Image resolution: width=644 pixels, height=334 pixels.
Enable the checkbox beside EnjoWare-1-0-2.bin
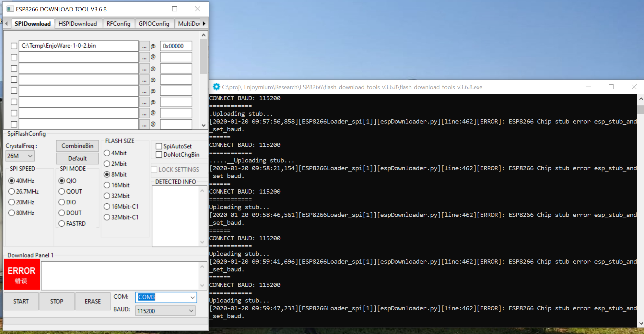point(14,46)
